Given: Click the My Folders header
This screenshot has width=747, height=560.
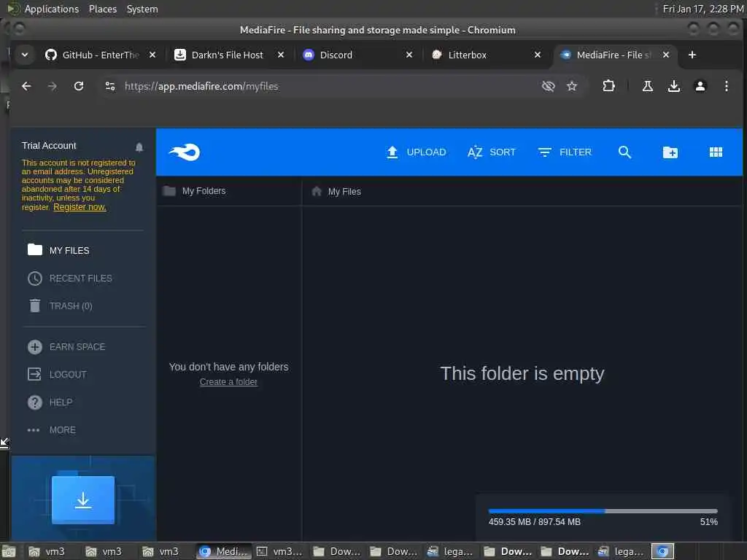Looking at the screenshot, I should tap(194, 191).
